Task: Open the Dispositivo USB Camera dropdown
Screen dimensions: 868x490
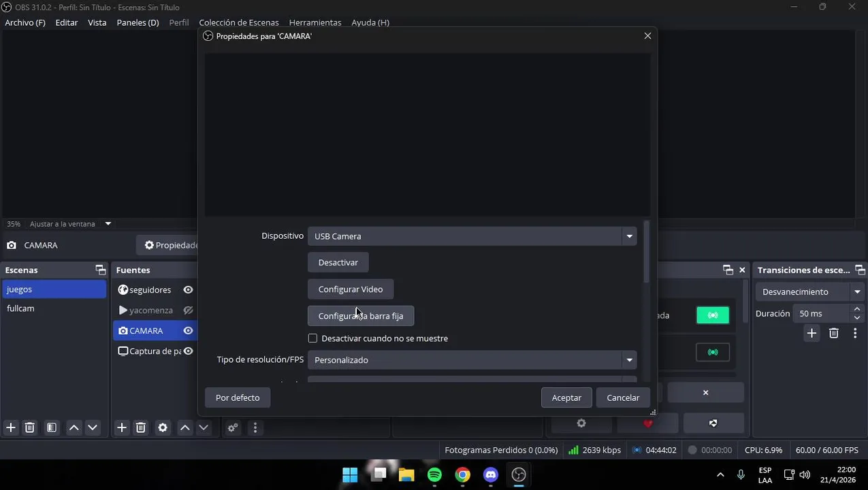Action: (x=472, y=236)
